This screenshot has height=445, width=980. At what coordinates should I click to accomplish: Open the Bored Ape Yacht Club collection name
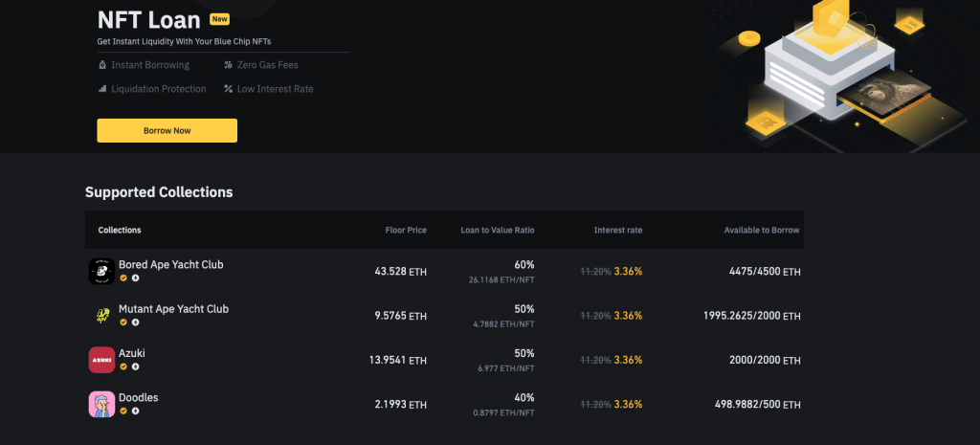[170, 264]
